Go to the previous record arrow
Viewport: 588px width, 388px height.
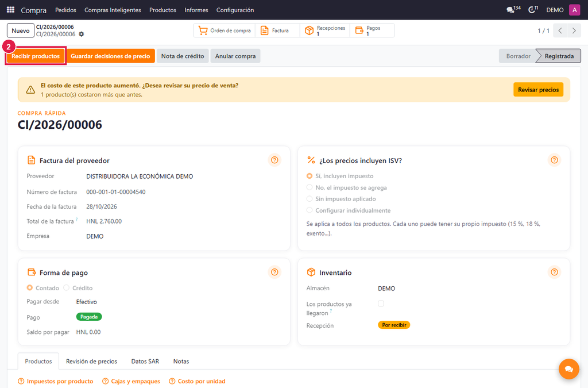pyautogui.click(x=560, y=31)
